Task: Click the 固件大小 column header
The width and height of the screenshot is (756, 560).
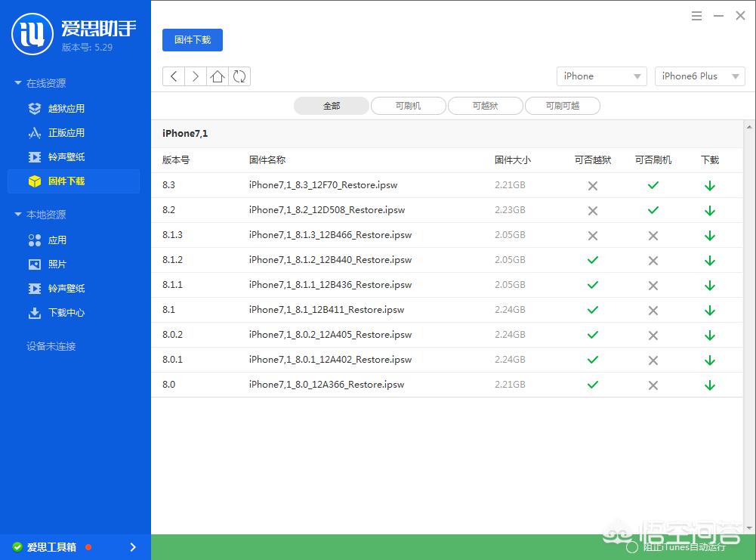Action: [513, 160]
